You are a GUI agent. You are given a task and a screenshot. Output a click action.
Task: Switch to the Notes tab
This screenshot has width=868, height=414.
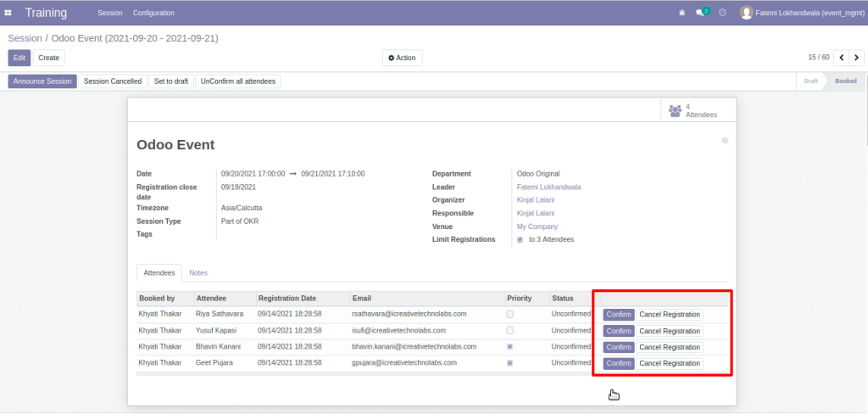[198, 272]
